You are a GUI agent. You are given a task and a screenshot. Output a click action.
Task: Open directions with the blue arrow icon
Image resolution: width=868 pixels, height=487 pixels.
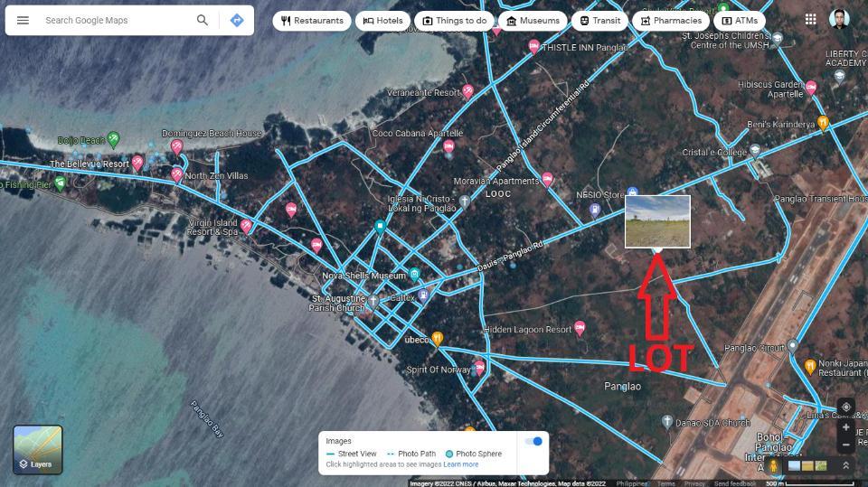[x=237, y=20]
